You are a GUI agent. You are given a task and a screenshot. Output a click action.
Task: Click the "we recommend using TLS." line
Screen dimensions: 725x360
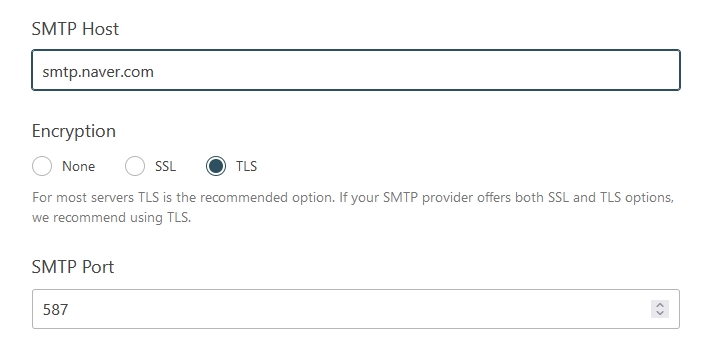click(111, 217)
